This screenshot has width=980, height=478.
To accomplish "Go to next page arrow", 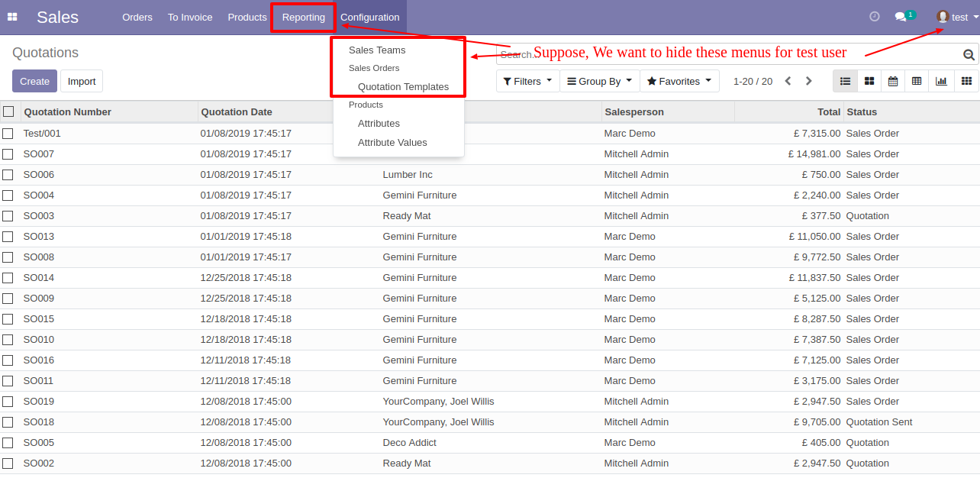I will (x=809, y=81).
